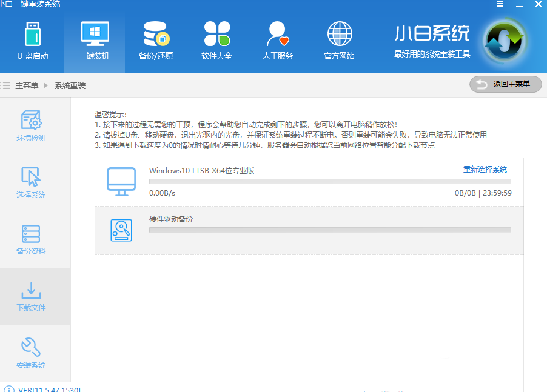
Task: Click the 硬件驱动备份 label
Action: 171,219
